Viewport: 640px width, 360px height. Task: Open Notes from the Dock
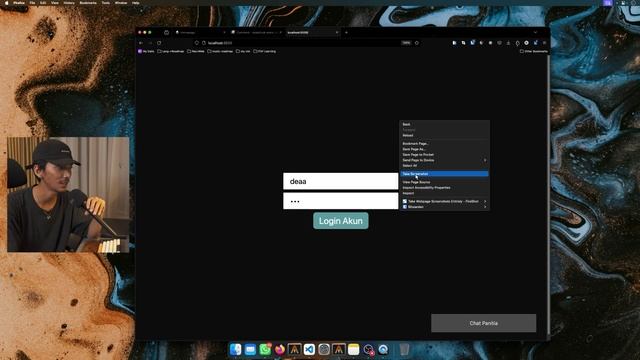tap(353, 349)
